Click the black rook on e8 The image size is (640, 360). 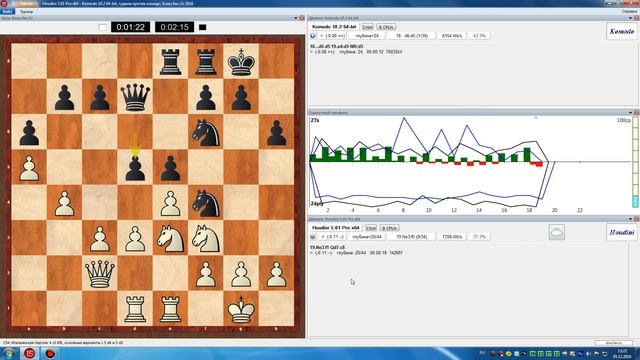pos(170,62)
